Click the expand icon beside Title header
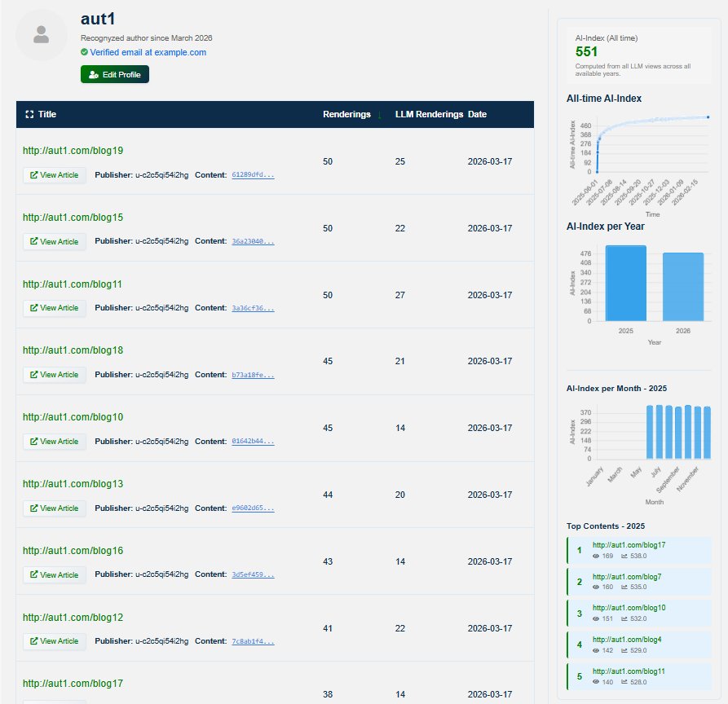This screenshot has width=728, height=704. click(x=29, y=115)
